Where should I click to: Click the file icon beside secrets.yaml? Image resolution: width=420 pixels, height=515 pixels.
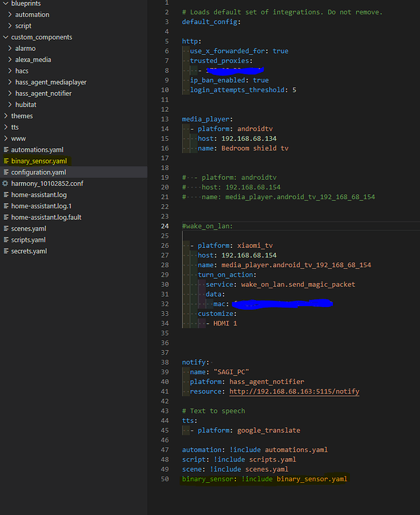[6, 251]
